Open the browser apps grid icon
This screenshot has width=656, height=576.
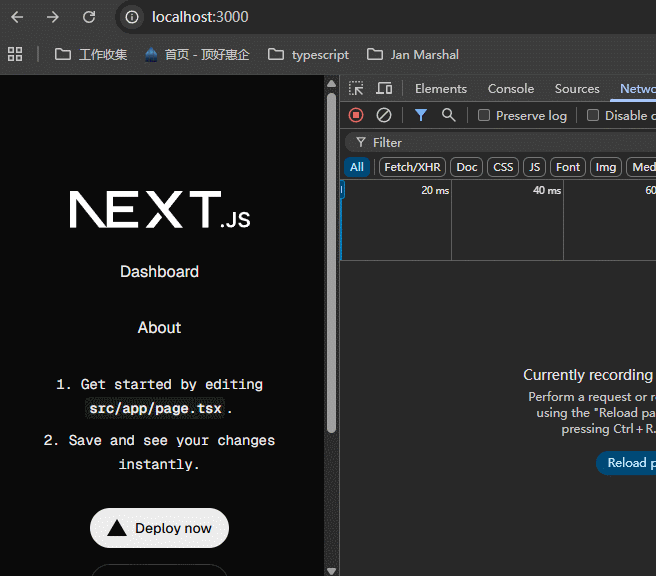pyautogui.click(x=15, y=54)
